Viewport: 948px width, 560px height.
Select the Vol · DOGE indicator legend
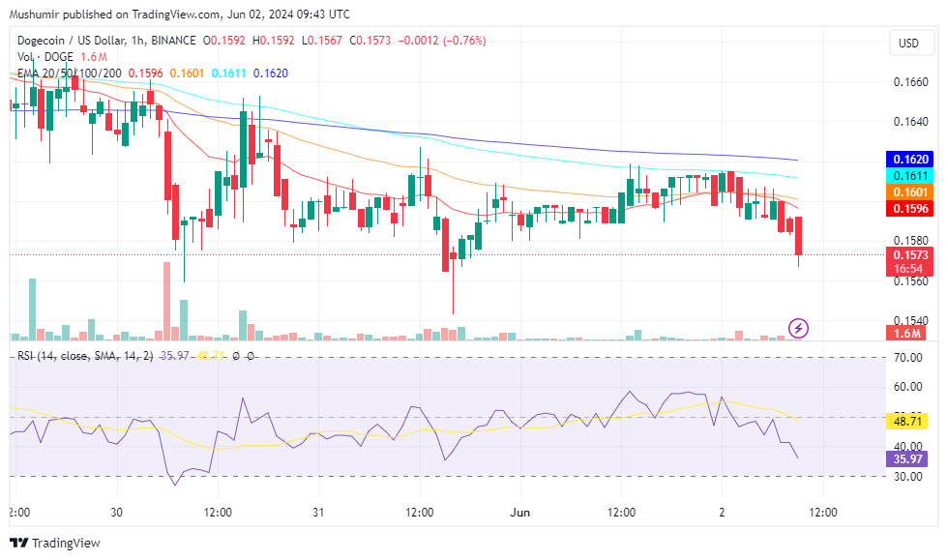coord(44,57)
